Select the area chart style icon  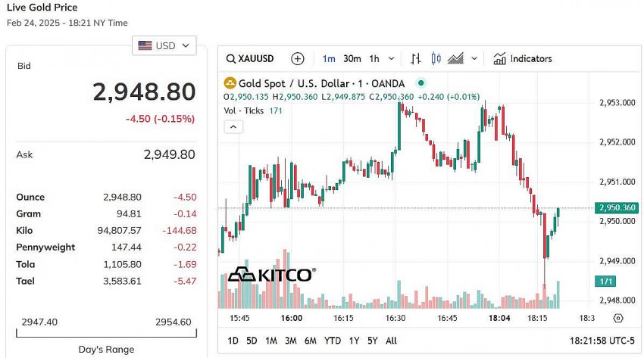click(x=455, y=58)
